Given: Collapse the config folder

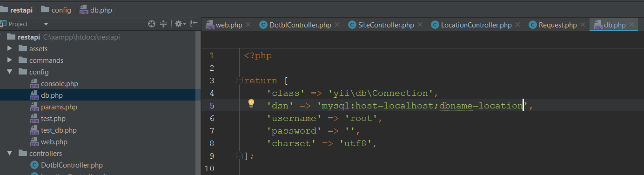Looking at the screenshot, I should coord(9,72).
